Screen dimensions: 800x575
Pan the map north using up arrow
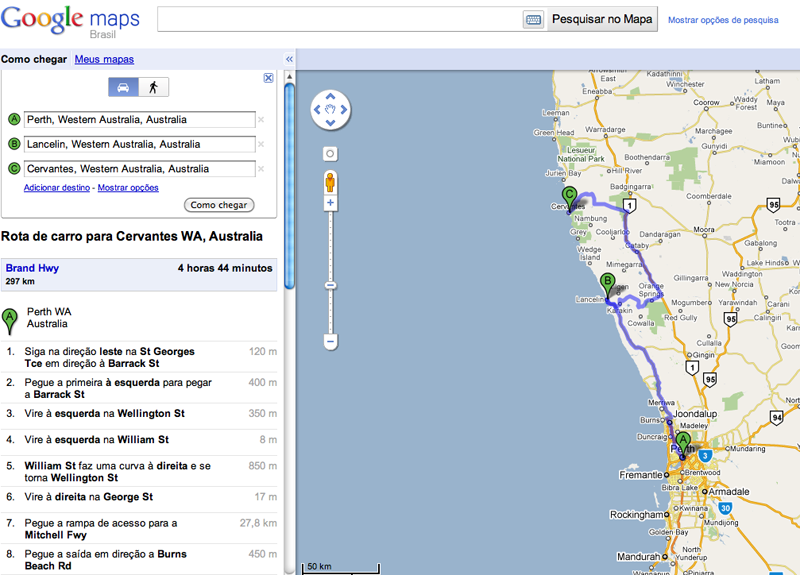(x=330, y=98)
